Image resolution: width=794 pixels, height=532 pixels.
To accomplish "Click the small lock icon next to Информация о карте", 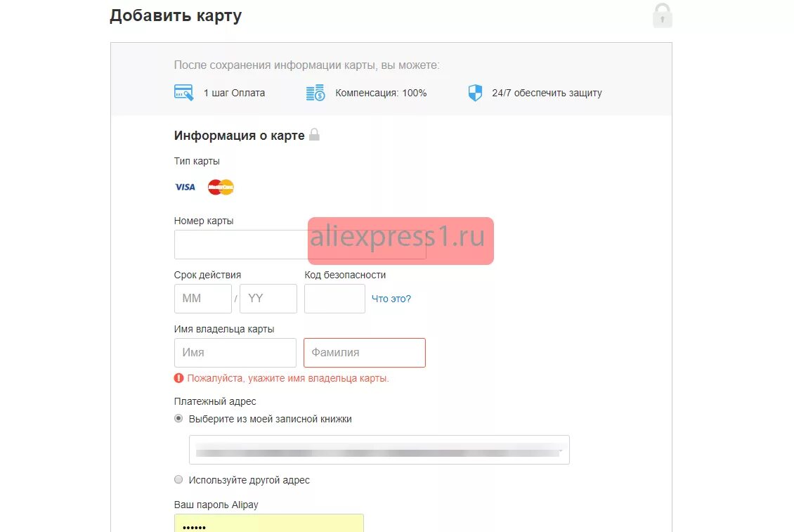I will click(315, 135).
